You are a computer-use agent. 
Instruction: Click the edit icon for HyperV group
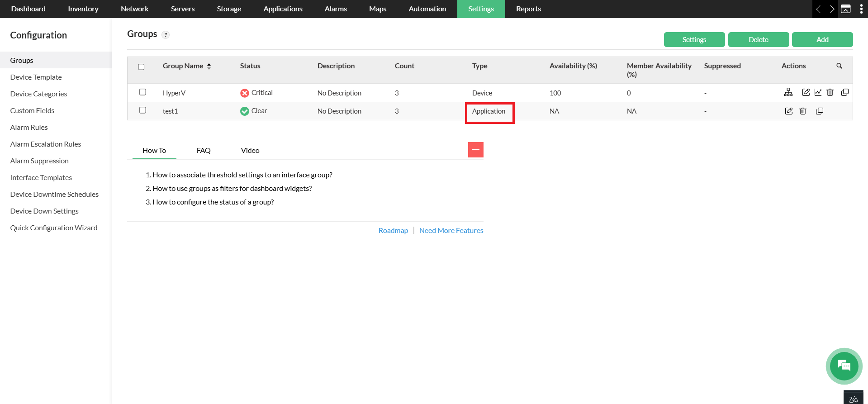pos(806,92)
